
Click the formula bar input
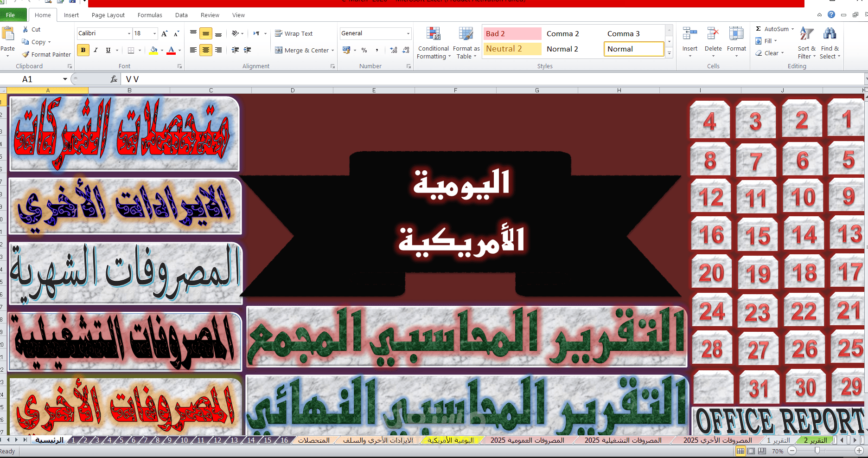(491, 79)
